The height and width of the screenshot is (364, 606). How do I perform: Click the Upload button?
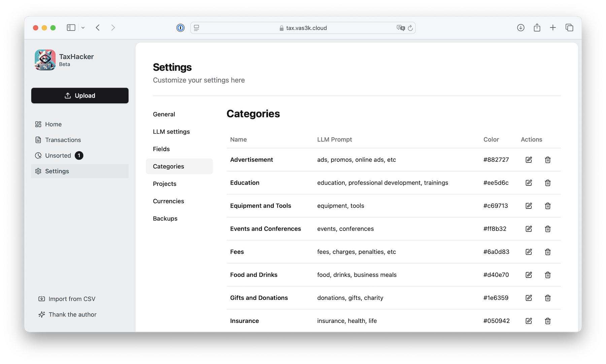[x=80, y=96]
